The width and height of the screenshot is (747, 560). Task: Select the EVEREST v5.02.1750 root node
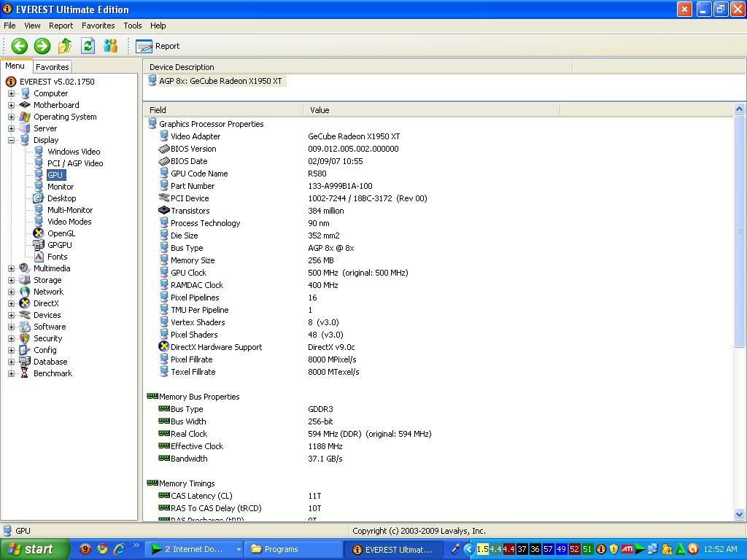pos(57,82)
